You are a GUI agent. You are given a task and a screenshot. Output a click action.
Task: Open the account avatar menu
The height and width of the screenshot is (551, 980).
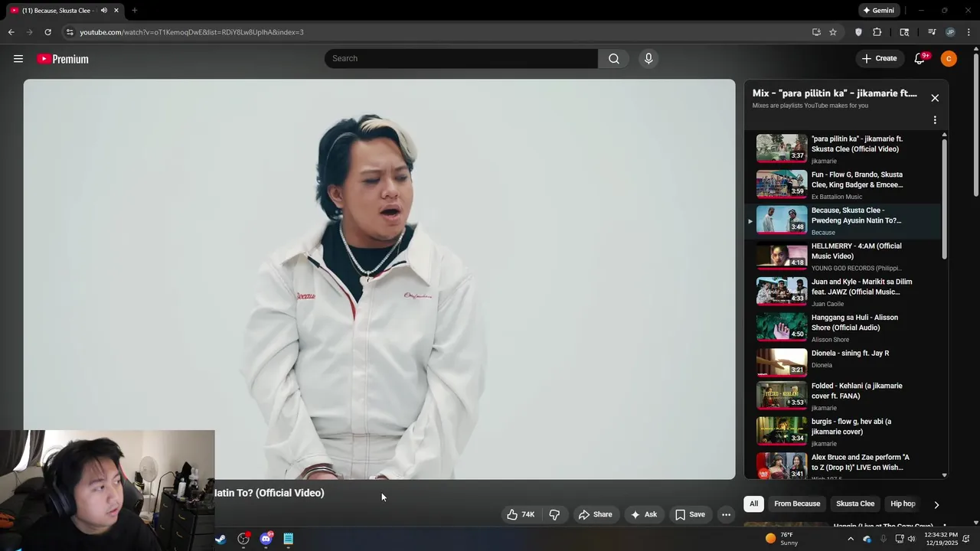(x=949, y=59)
